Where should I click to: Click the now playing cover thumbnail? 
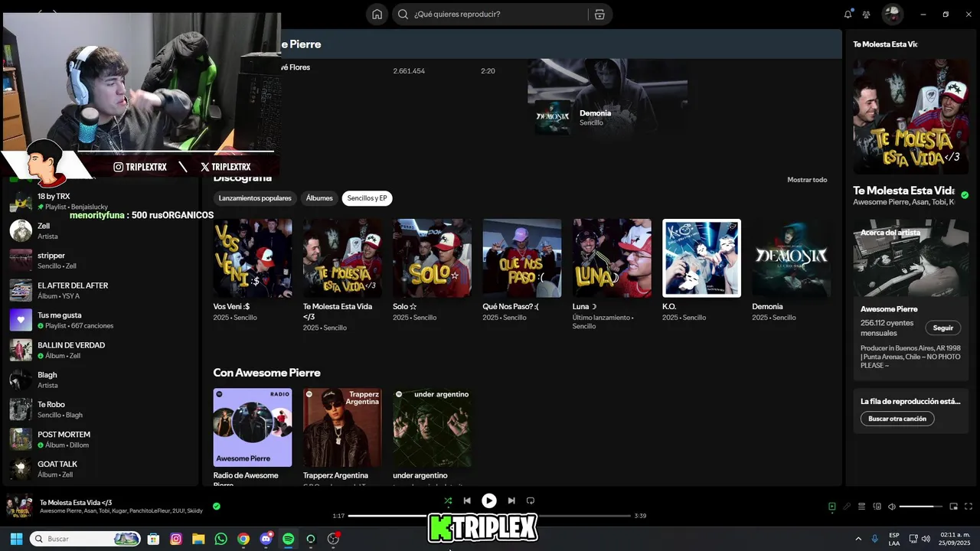tap(19, 507)
